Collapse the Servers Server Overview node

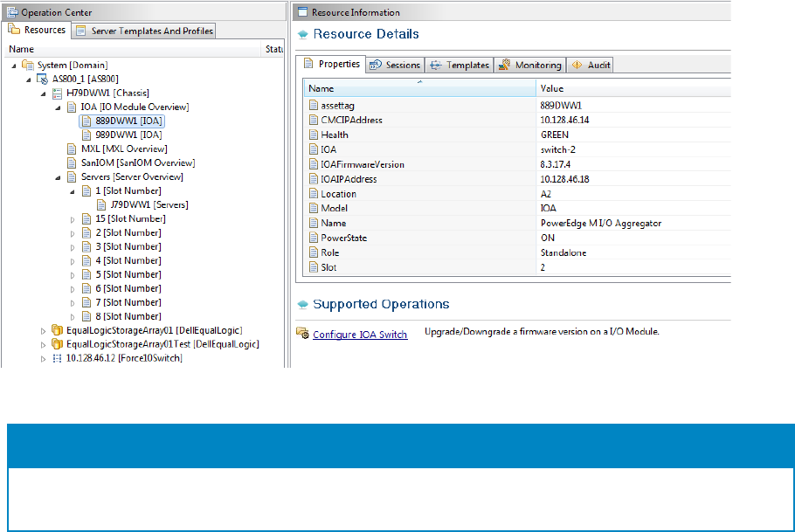59,177
